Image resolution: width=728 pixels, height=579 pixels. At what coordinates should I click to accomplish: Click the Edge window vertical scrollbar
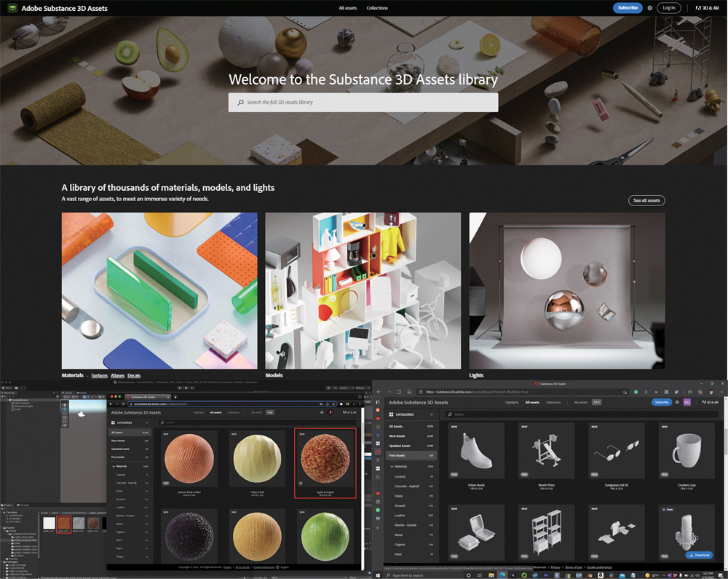(x=725, y=441)
